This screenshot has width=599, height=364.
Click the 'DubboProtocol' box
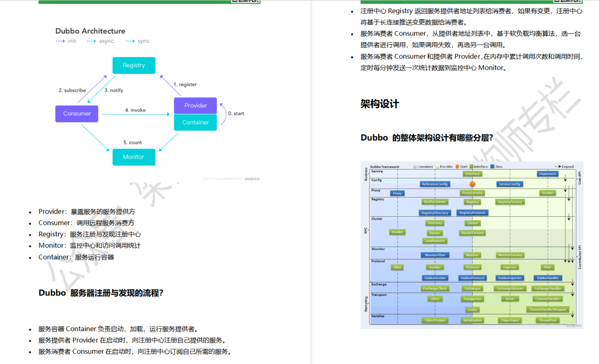click(472, 278)
